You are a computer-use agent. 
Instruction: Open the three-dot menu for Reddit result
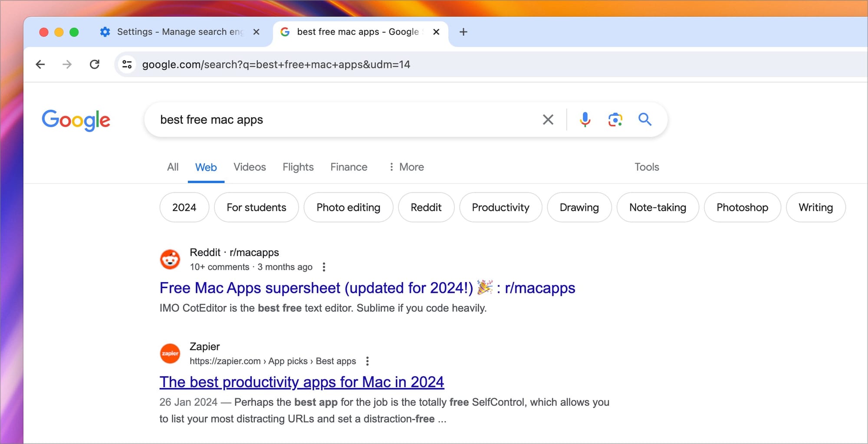[324, 267]
